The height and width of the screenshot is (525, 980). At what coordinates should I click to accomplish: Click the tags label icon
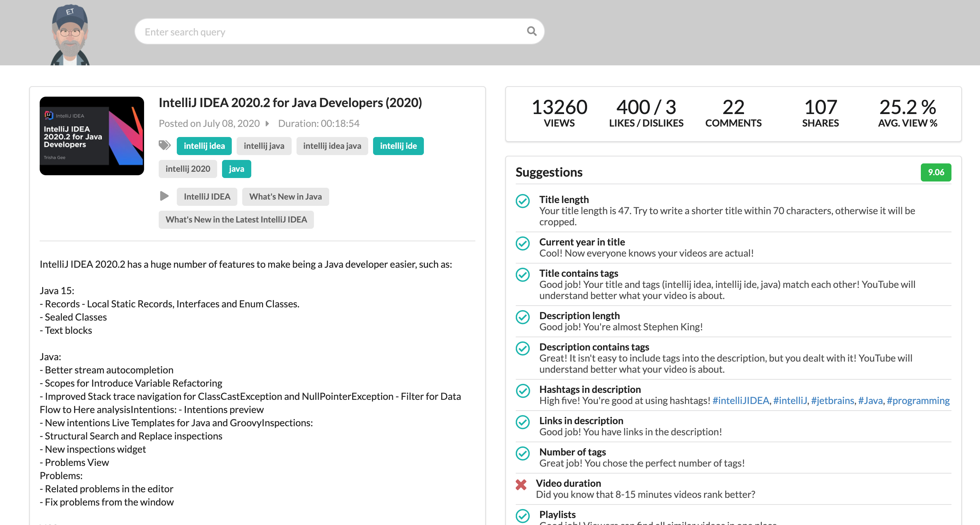[x=164, y=145]
